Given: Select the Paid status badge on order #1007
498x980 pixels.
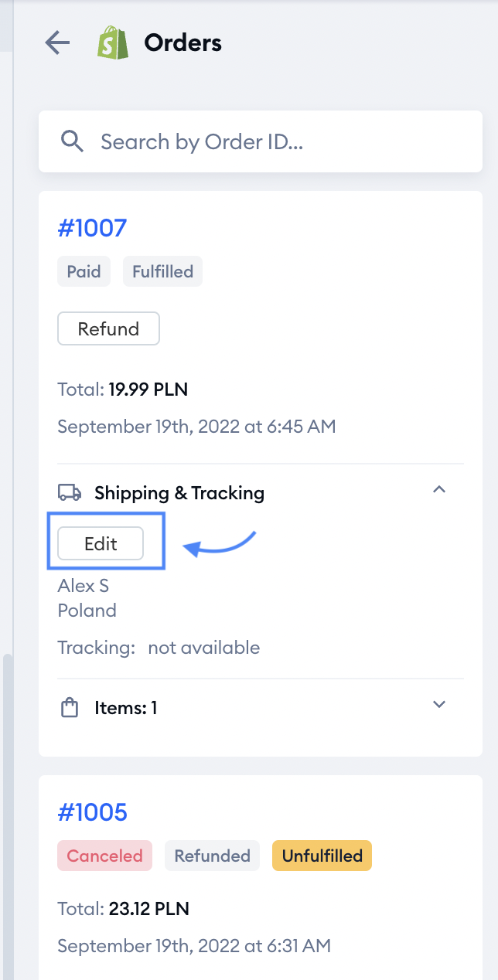Looking at the screenshot, I should (x=84, y=271).
